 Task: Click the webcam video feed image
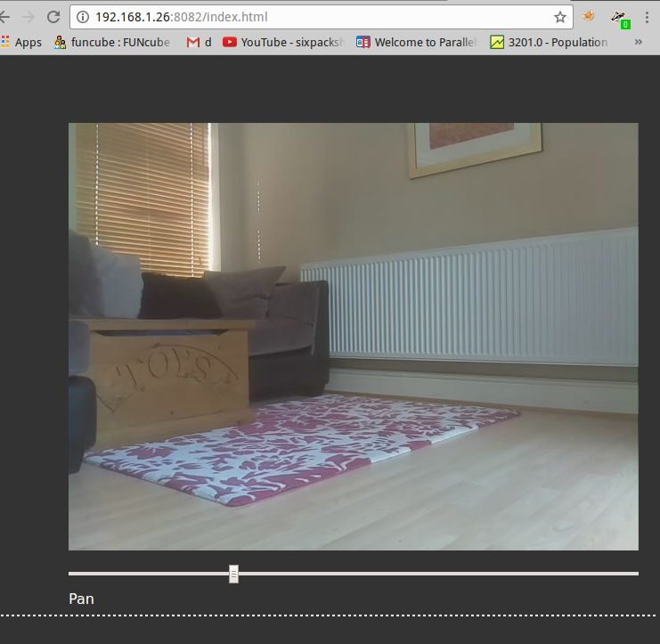(354, 336)
